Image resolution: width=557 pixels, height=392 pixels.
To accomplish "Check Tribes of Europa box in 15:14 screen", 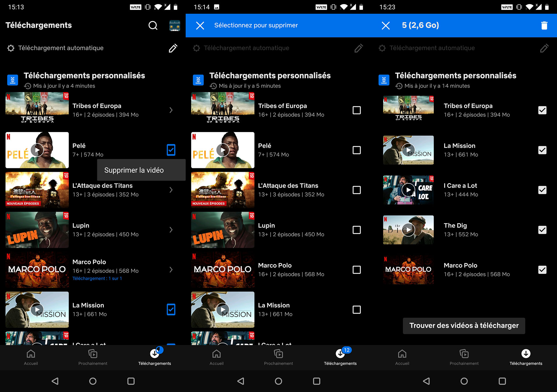I will point(357,110).
